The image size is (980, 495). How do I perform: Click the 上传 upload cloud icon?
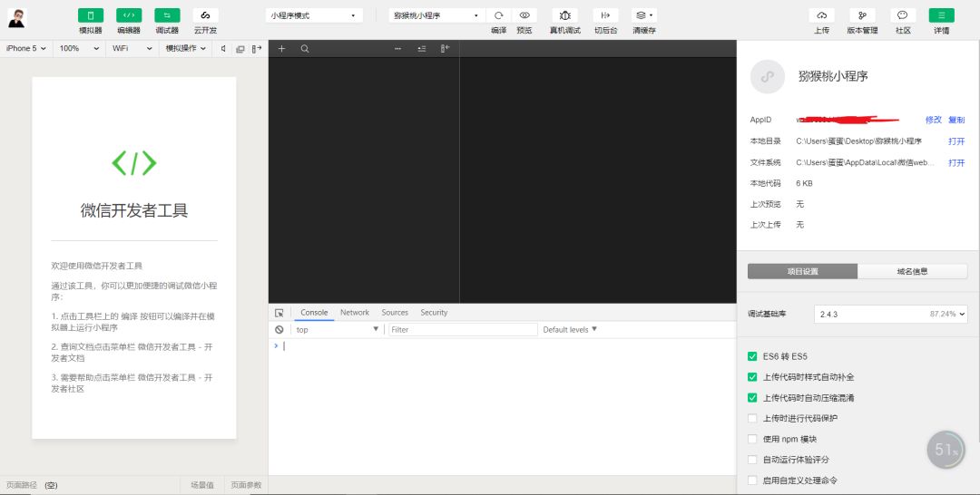[x=822, y=15]
